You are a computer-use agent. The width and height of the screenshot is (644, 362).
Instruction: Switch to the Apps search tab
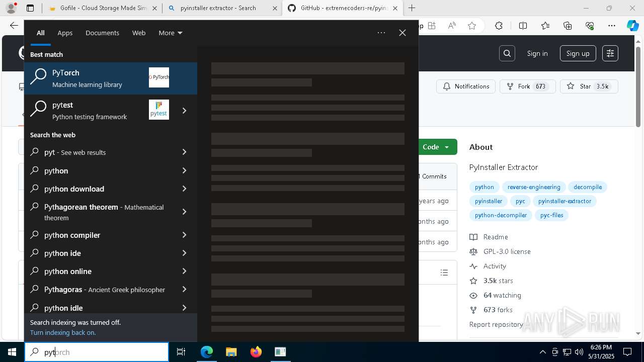65,33
